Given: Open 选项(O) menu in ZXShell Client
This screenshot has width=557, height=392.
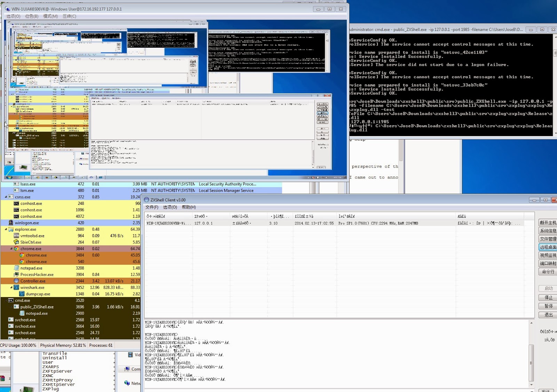Looking at the screenshot, I should (x=170, y=207).
